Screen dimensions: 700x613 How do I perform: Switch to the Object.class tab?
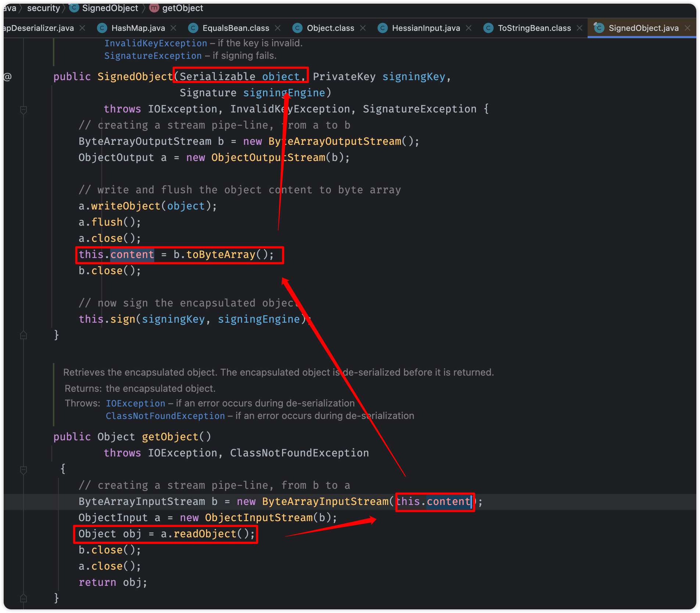click(x=330, y=28)
